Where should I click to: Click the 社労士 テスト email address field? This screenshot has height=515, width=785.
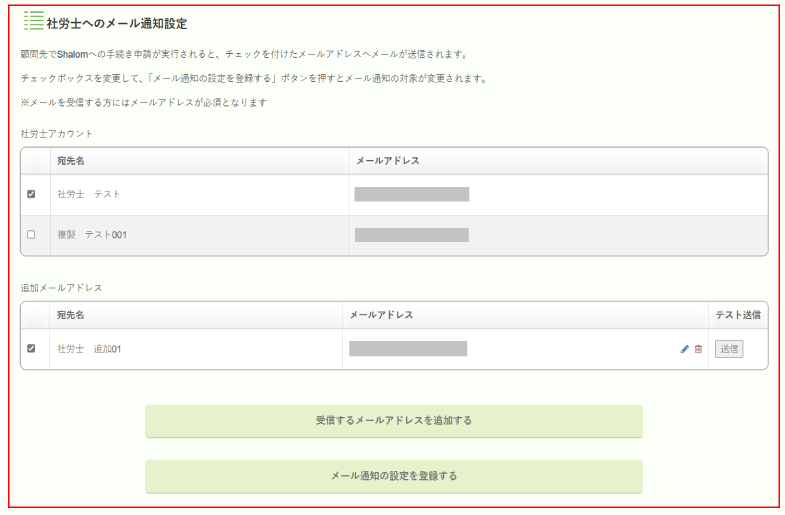point(412,194)
